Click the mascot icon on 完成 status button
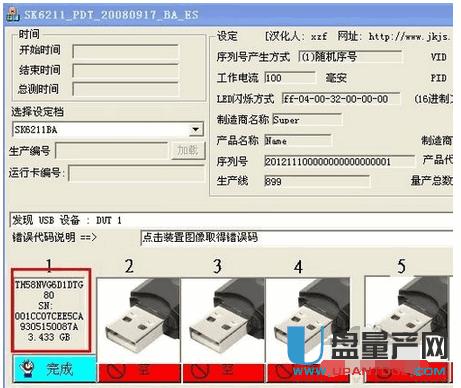The height and width of the screenshot is (388, 461). (x=28, y=369)
